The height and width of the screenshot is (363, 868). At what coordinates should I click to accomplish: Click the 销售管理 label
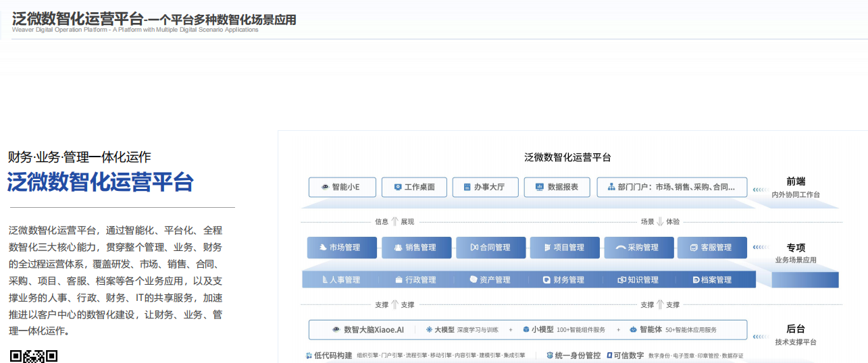point(421,248)
